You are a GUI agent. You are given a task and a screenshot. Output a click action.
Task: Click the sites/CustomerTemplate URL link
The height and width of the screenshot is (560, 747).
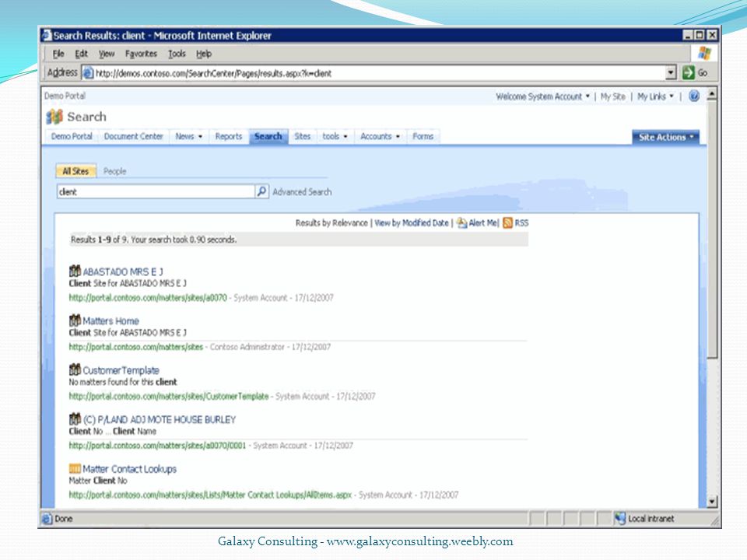tap(169, 396)
